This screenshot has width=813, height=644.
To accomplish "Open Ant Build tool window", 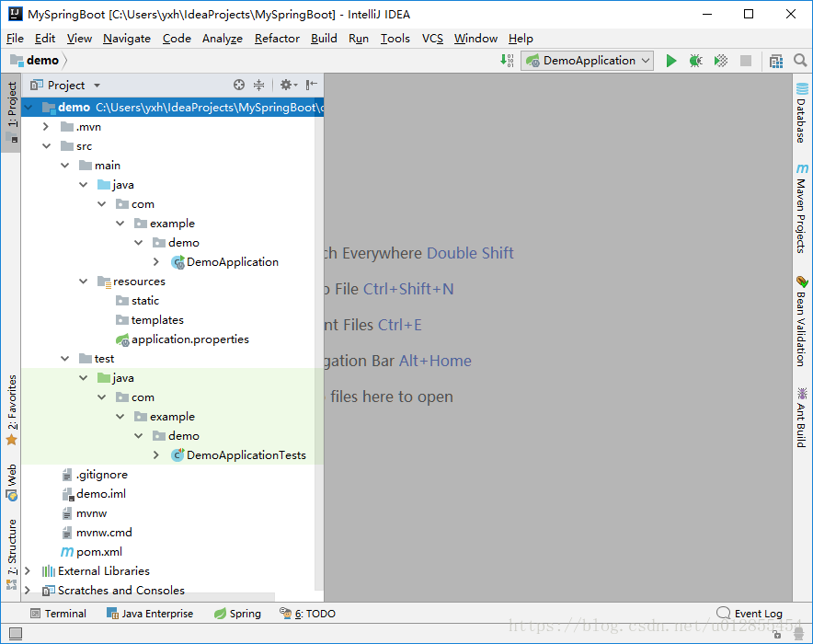I will coord(802,418).
